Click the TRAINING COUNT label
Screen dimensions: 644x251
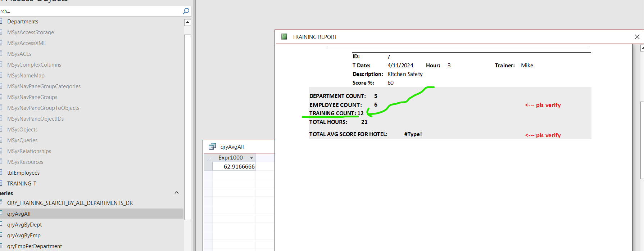click(333, 113)
